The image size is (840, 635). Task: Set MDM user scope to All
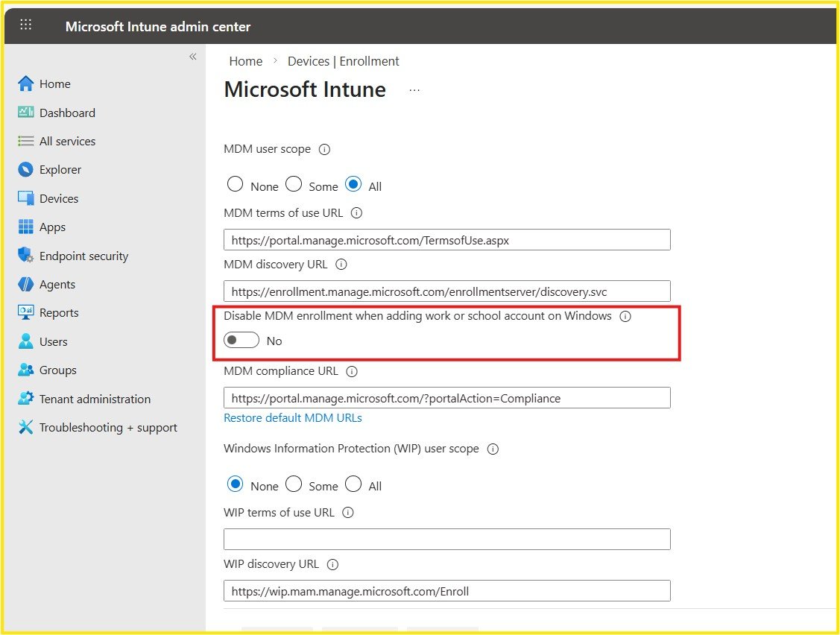pos(353,184)
